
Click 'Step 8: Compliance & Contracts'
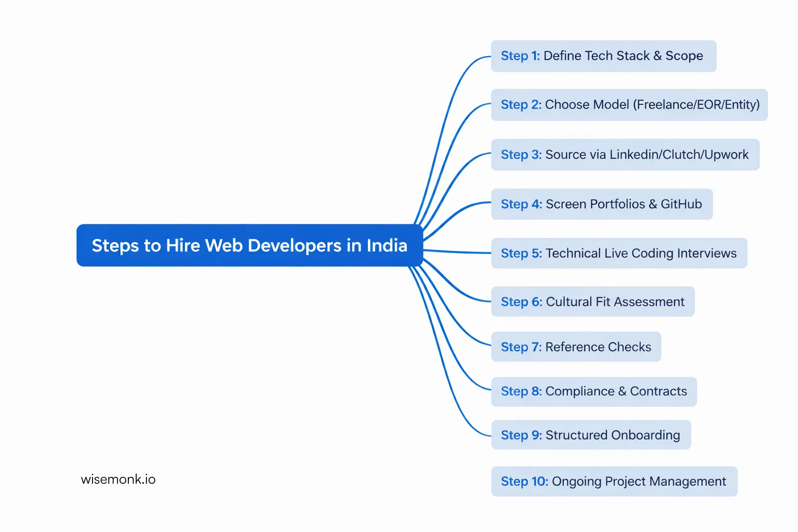point(594,392)
